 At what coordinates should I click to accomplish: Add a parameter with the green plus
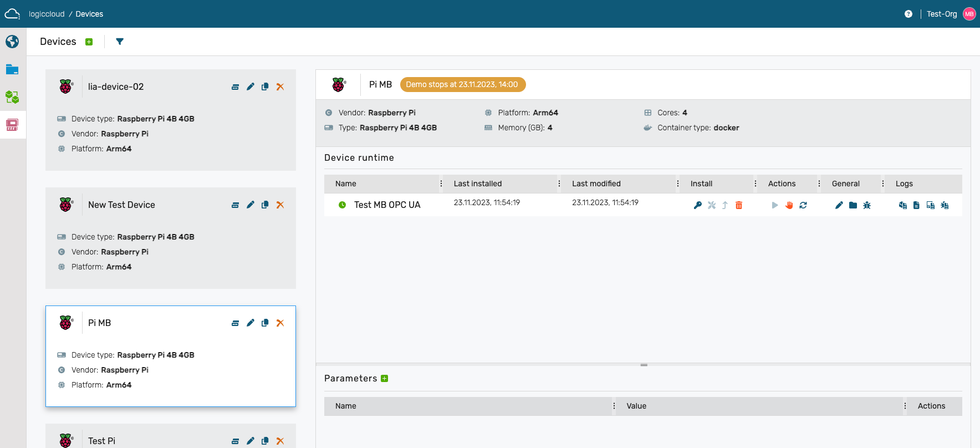(x=385, y=379)
